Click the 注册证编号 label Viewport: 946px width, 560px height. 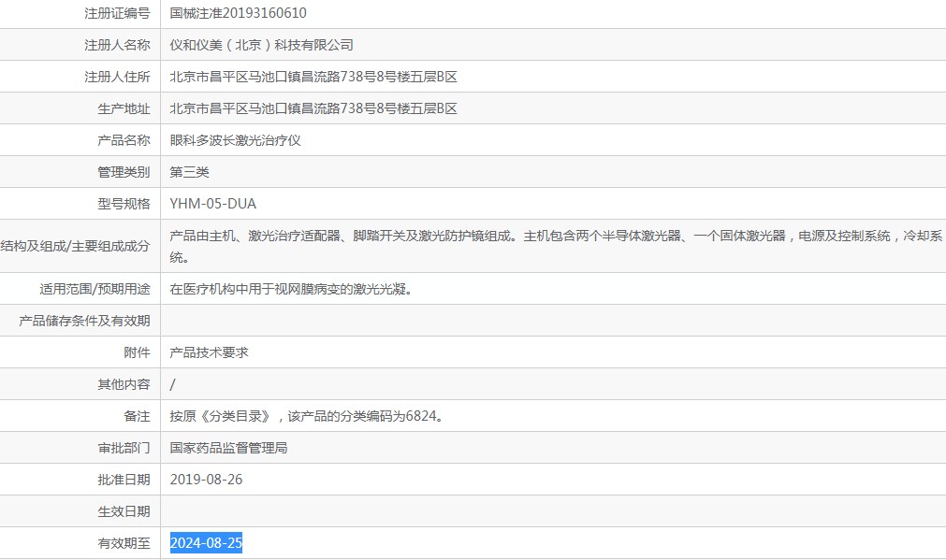[x=117, y=13]
